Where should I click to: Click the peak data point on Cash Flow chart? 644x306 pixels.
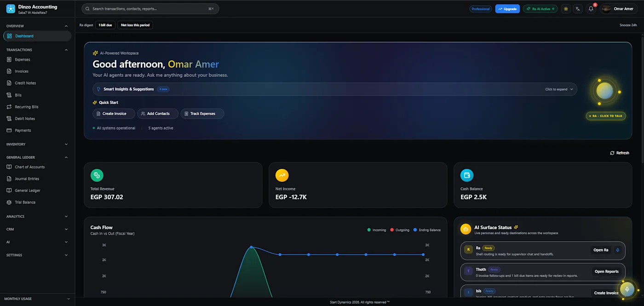coord(251,247)
